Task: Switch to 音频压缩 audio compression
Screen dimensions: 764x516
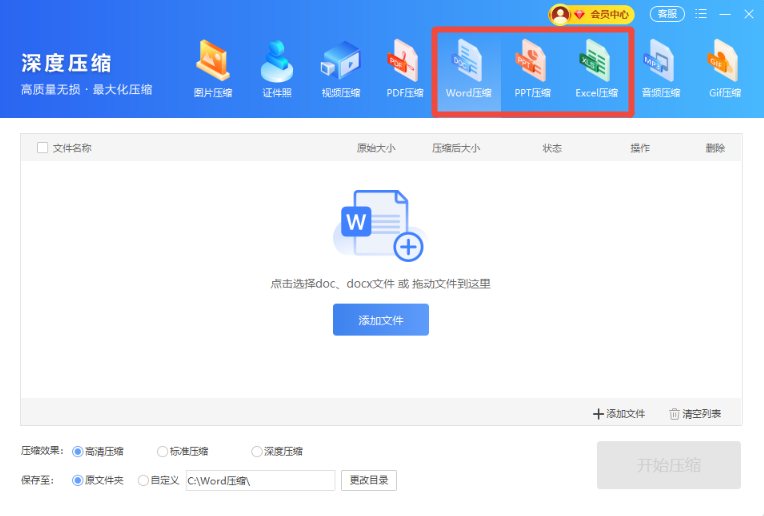Action: click(660, 69)
